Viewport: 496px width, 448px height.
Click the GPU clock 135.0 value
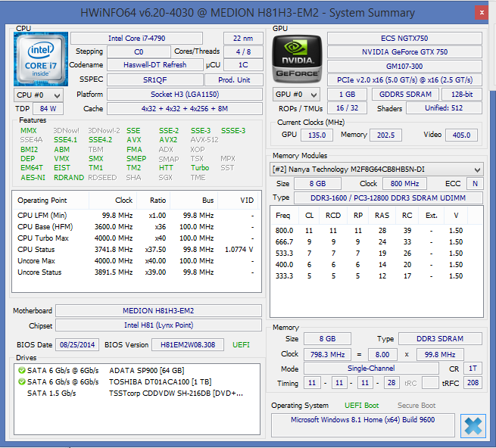[x=317, y=135]
